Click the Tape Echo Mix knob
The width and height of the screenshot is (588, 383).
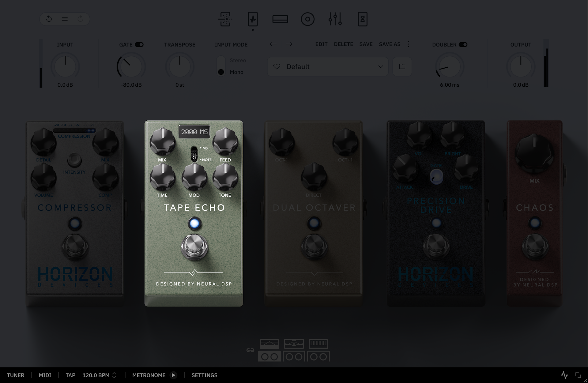click(163, 141)
